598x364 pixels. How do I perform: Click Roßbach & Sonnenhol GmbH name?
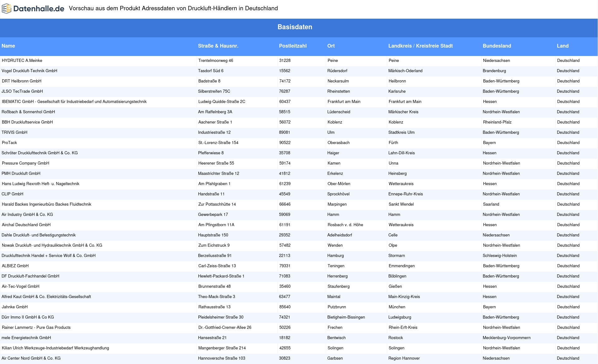point(28,112)
